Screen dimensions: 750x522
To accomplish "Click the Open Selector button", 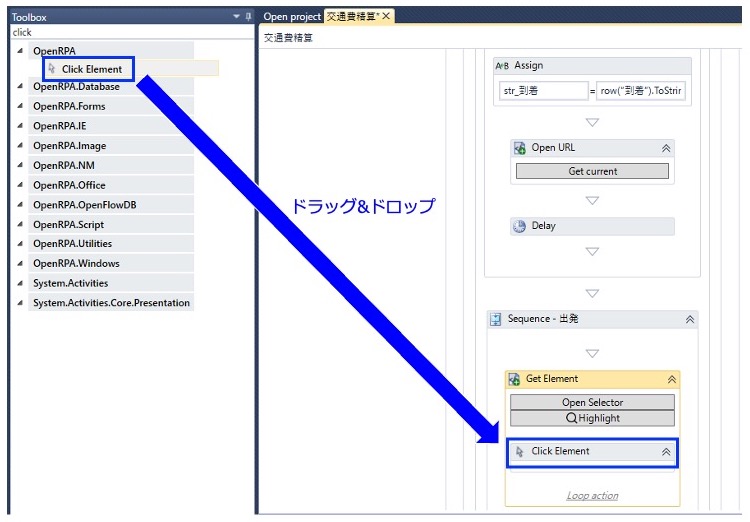I will (592, 402).
